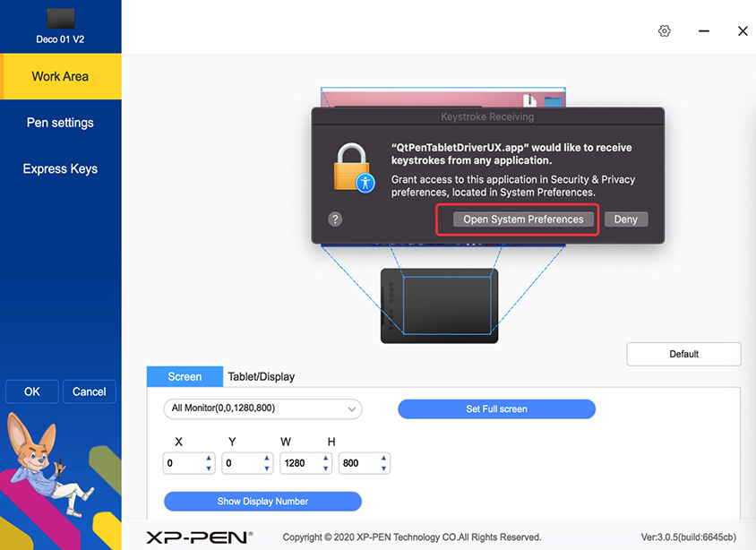Open Pen settings from the sidebar
Viewport: 756px width, 550px height.
pos(60,123)
